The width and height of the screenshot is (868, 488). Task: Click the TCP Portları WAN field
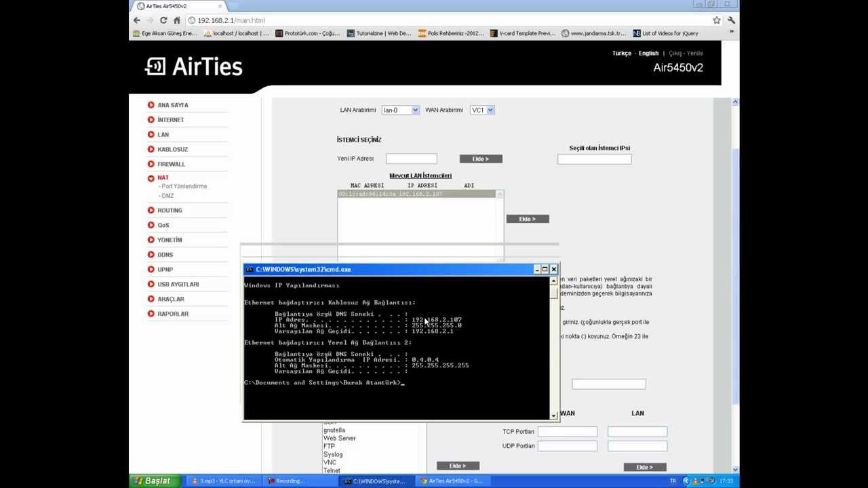pyautogui.click(x=567, y=432)
